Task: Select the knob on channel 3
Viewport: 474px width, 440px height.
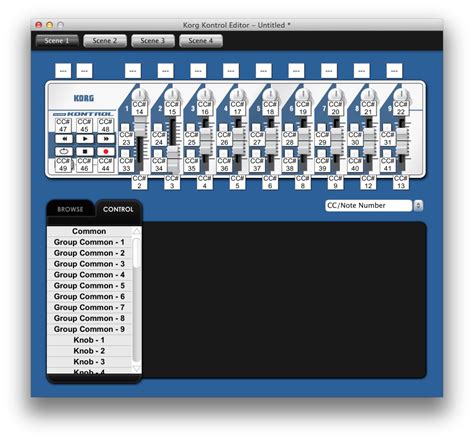Action: [x=206, y=95]
